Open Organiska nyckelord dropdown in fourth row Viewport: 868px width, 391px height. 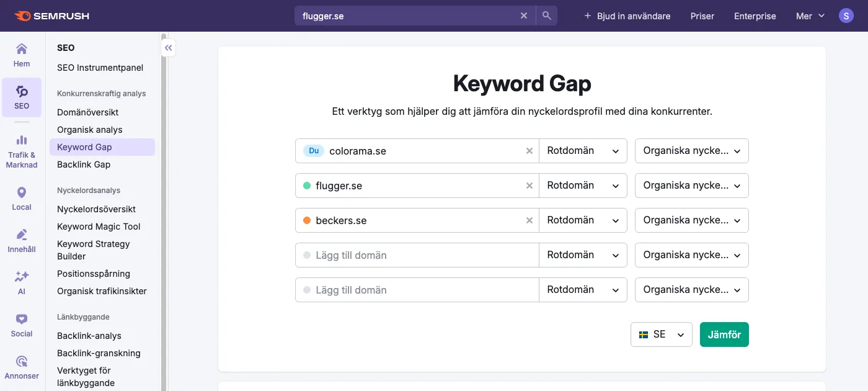pos(692,255)
